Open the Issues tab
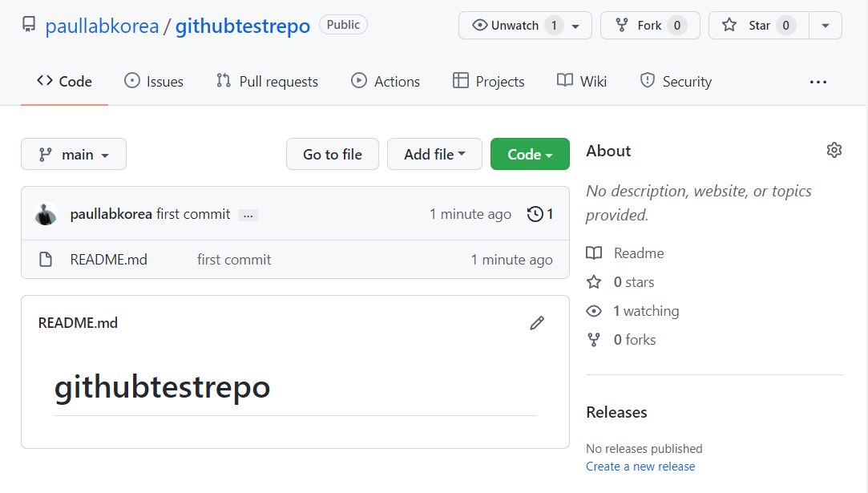 [154, 82]
